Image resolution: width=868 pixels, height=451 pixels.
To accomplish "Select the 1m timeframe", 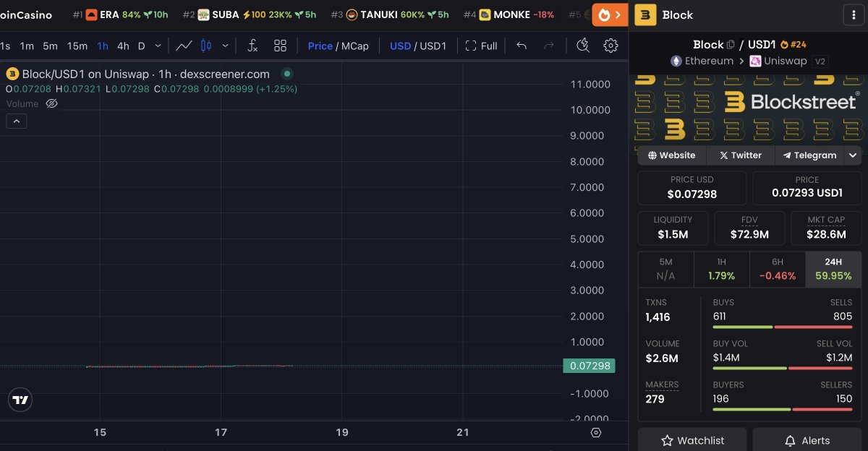I will [27, 46].
